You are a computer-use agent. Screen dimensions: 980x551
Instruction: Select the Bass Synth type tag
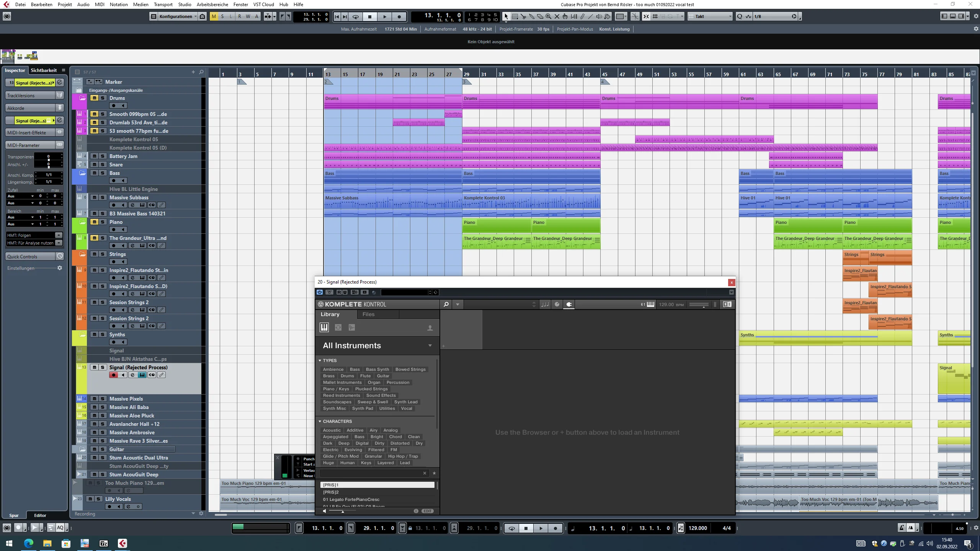coord(377,369)
